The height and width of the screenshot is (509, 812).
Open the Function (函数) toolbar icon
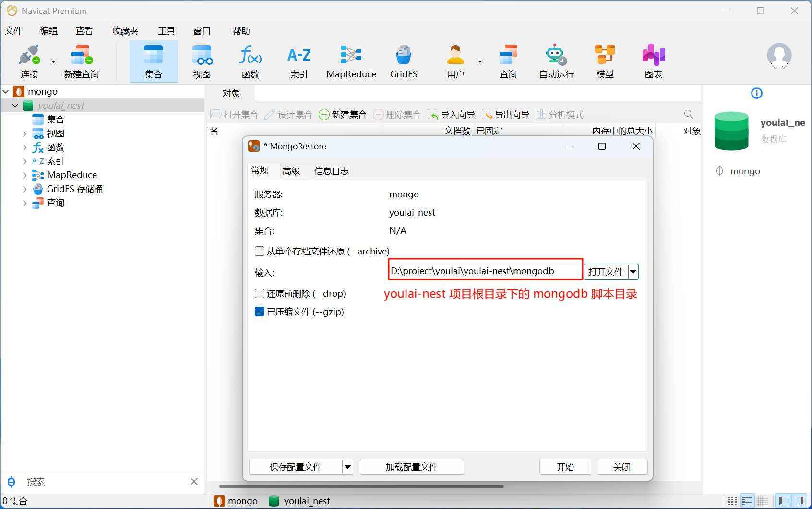tap(251, 61)
